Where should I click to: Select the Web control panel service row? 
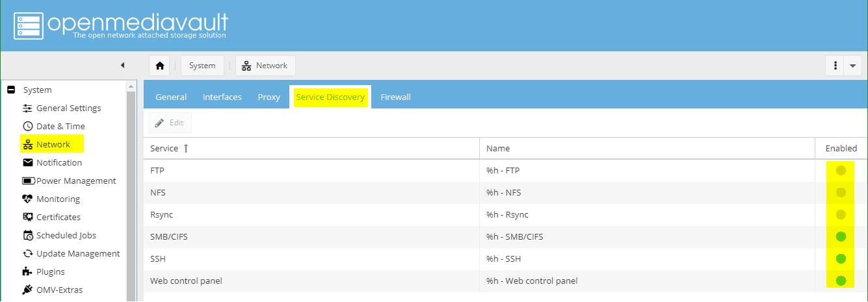(x=505, y=281)
